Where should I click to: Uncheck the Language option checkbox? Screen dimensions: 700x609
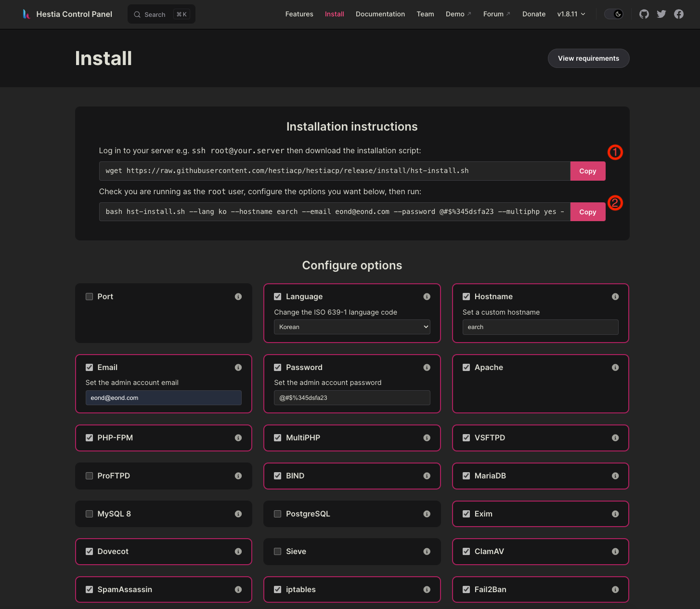278,296
